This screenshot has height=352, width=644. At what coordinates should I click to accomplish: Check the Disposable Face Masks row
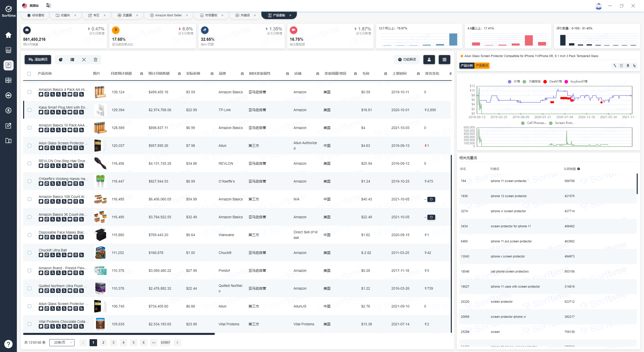[x=29, y=235]
